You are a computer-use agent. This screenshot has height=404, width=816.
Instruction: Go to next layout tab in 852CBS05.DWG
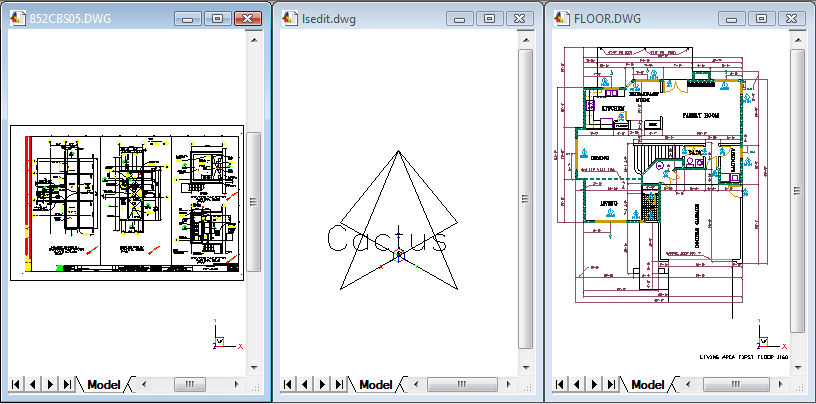coord(48,384)
